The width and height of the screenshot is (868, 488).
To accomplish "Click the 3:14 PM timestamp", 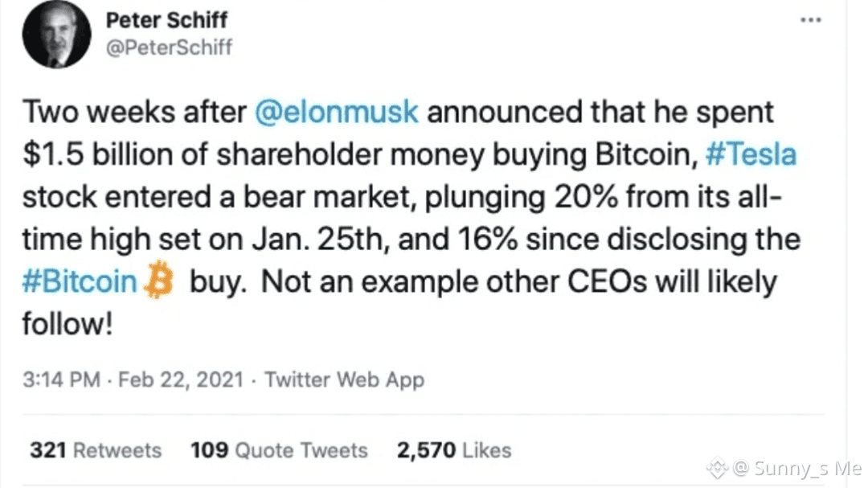I will (x=61, y=380).
